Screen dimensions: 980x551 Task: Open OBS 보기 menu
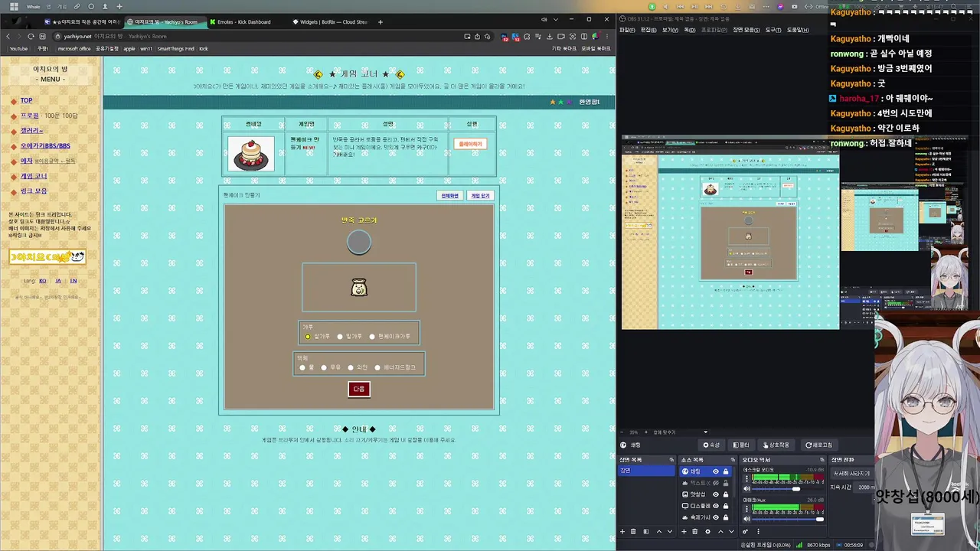(670, 30)
